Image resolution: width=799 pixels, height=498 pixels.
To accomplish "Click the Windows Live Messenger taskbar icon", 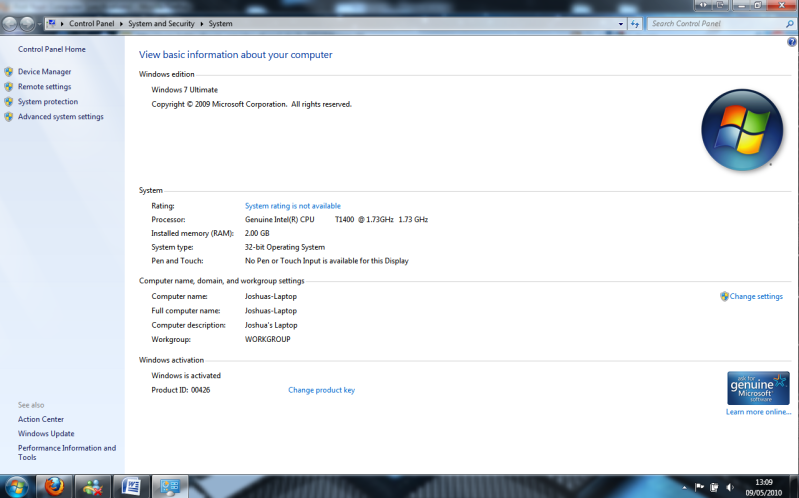I will pyautogui.click(x=92, y=486).
